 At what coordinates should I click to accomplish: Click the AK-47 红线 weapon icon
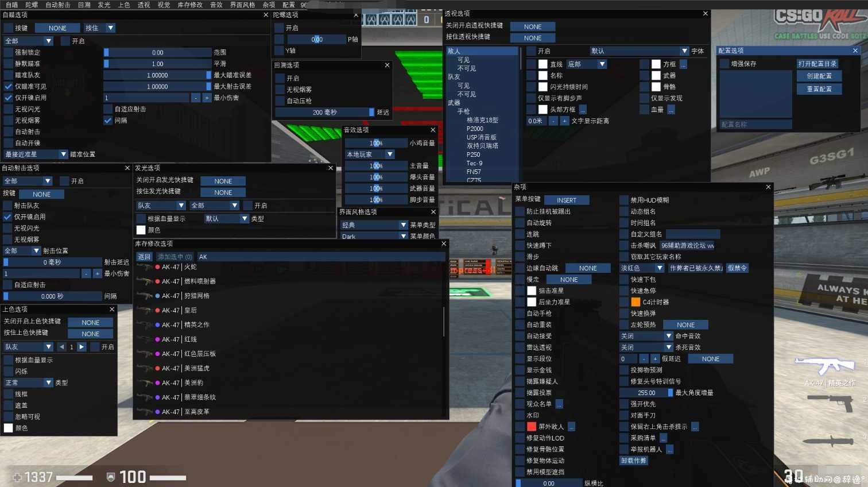pos(144,339)
